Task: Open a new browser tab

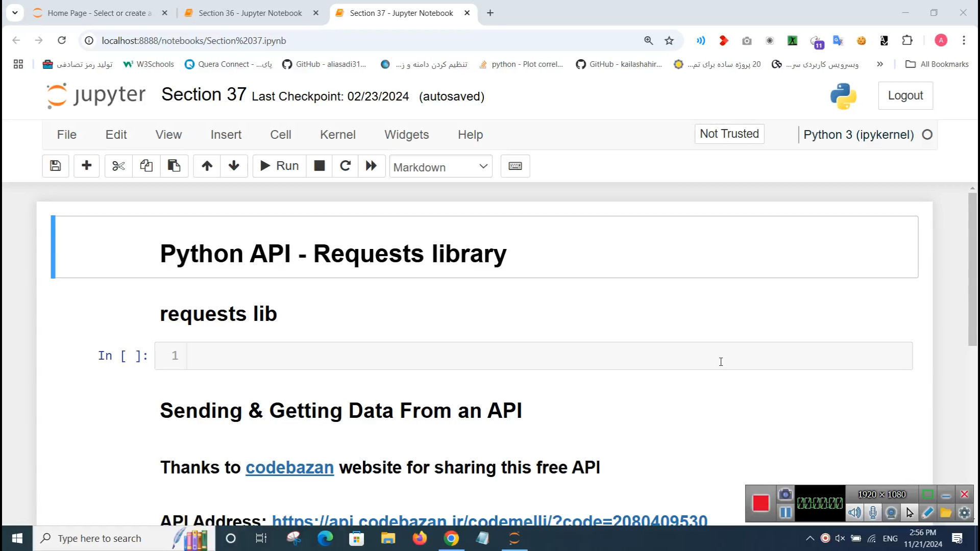Action: point(490,13)
